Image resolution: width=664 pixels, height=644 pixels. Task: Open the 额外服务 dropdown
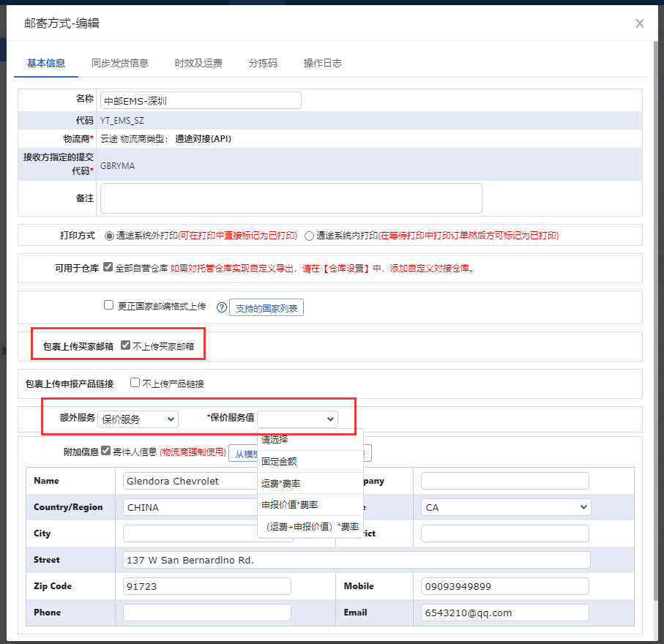point(138,419)
